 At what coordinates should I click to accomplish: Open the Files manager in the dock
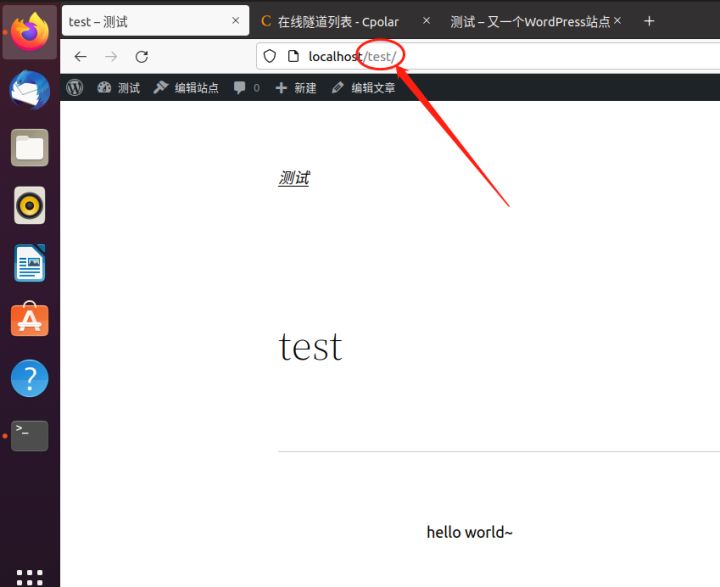[x=30, y=147]
